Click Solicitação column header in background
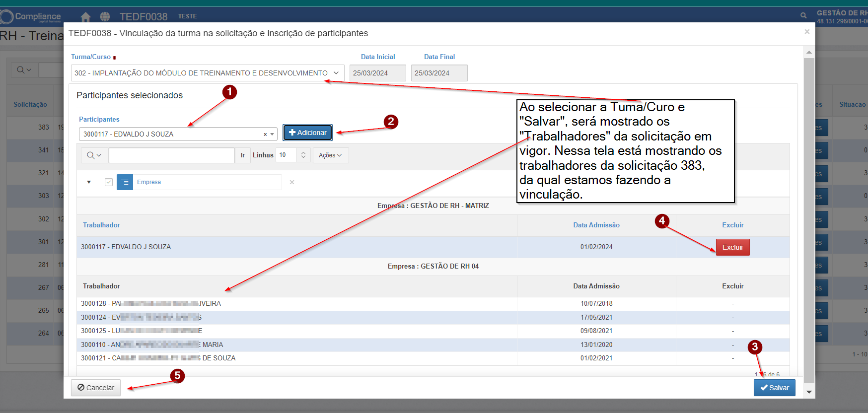The image size is (868, 413). point(30,104)
